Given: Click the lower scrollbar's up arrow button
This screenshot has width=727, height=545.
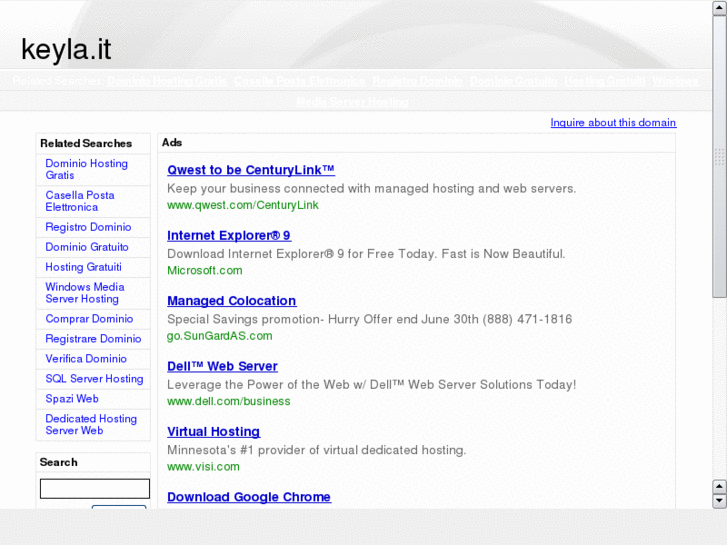Looking at the screenshot, I should (x=719, y=487).
